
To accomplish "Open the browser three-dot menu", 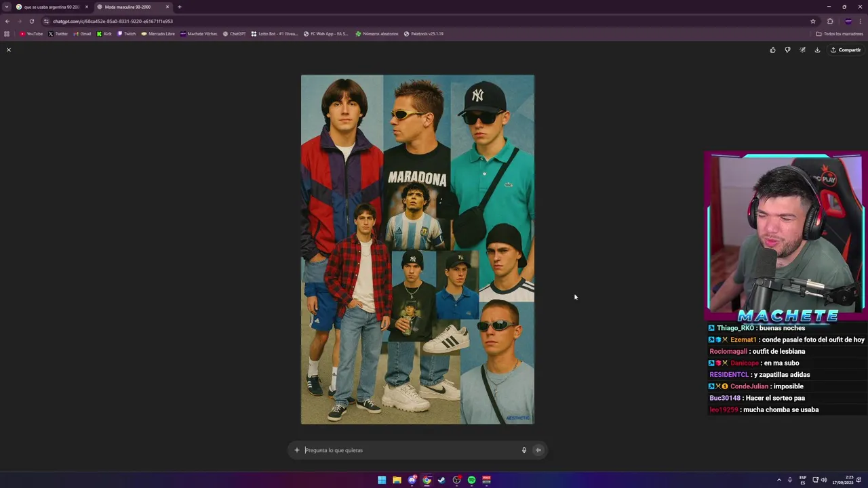I will point(861,21).
